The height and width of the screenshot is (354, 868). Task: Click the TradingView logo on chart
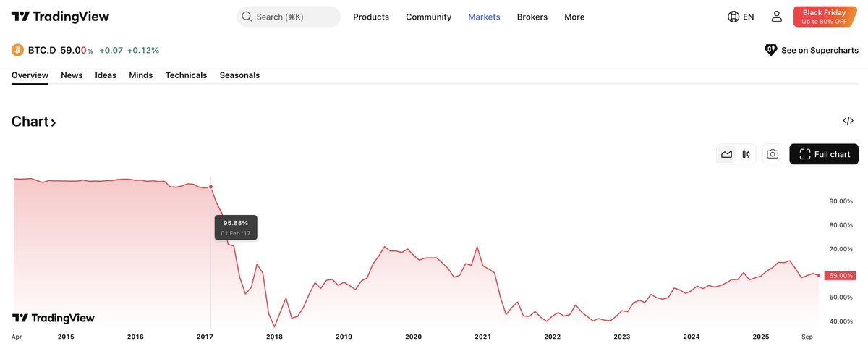pyautogui.click(x=53, y=318)
